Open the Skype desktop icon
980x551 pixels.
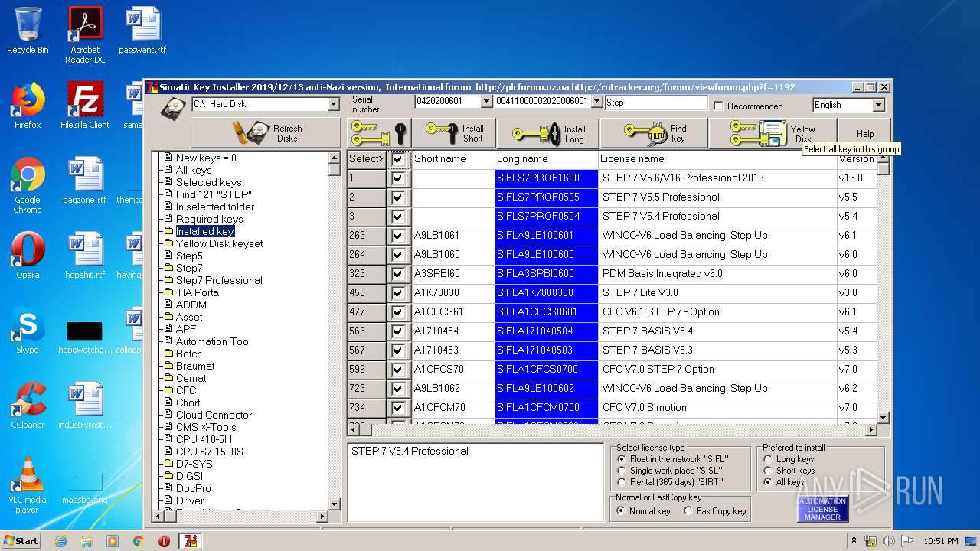point(28,331)
